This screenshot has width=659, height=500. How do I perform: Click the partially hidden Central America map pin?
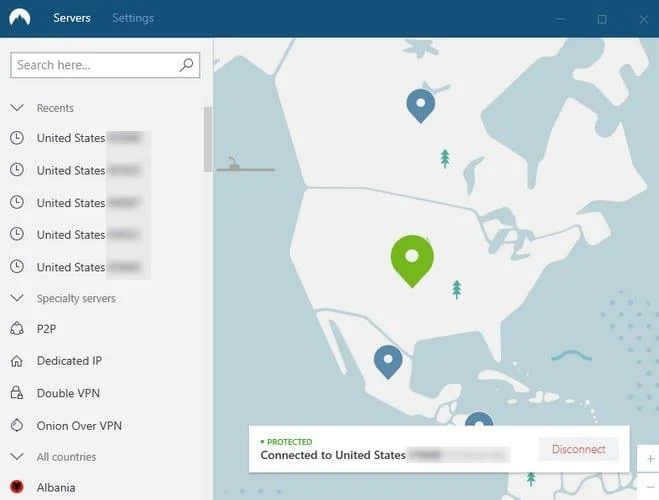pos(479,419)
